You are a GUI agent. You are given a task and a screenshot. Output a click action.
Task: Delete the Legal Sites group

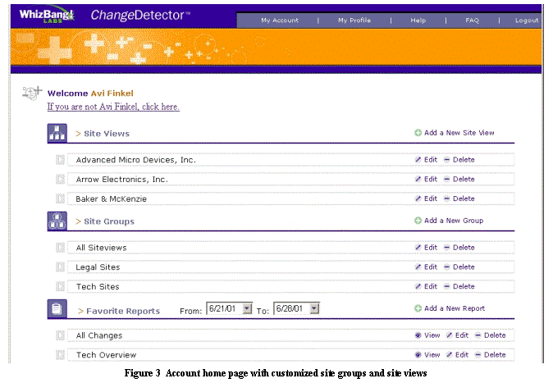pyautogui.click(x=464, y=267)
